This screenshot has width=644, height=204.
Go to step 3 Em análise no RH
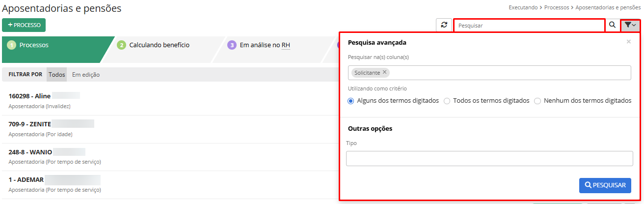(x=265, y=45)
